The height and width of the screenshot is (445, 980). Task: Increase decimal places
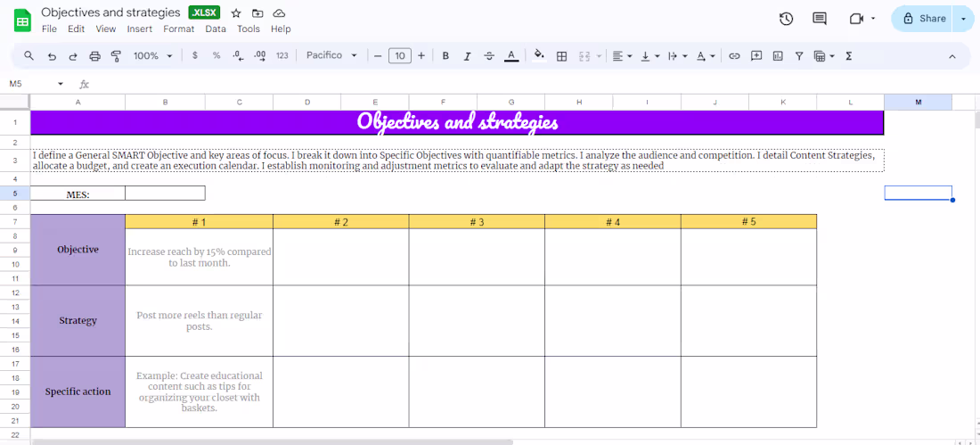click(x=260, y=55)
